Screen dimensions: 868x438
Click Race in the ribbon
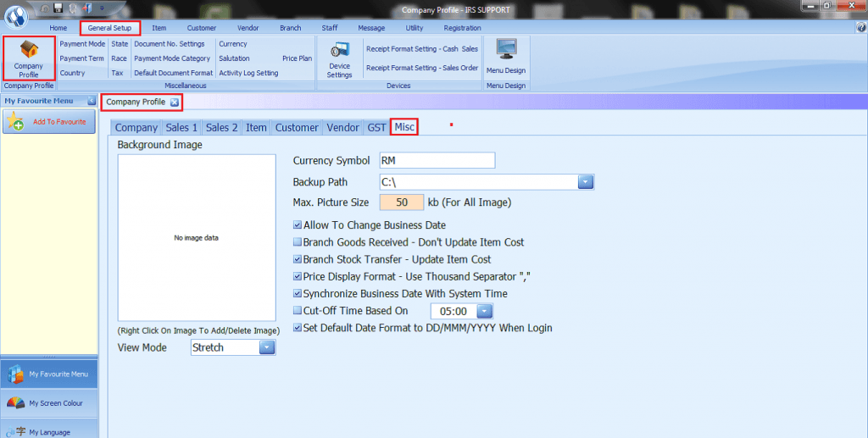(x=119, y=58)
